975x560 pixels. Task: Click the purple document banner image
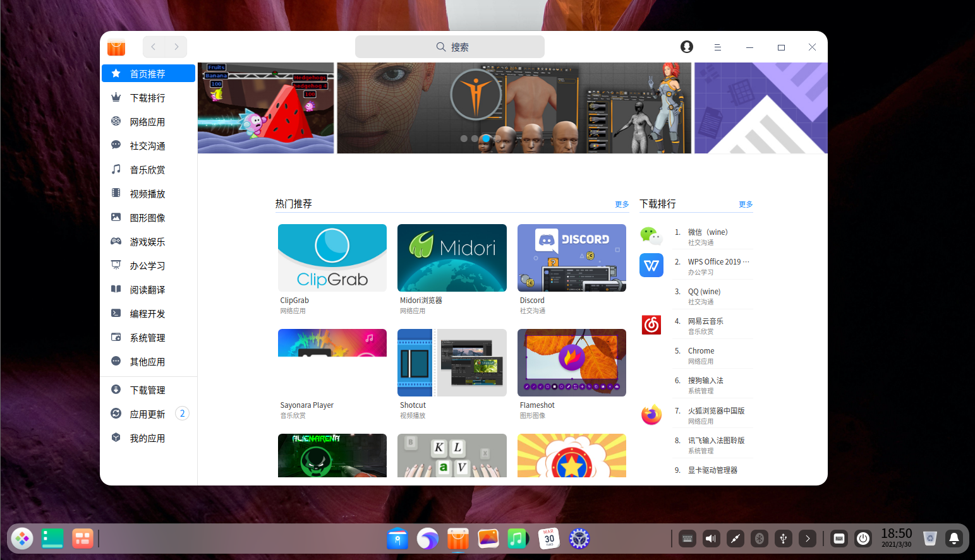[x=761, y=108]
